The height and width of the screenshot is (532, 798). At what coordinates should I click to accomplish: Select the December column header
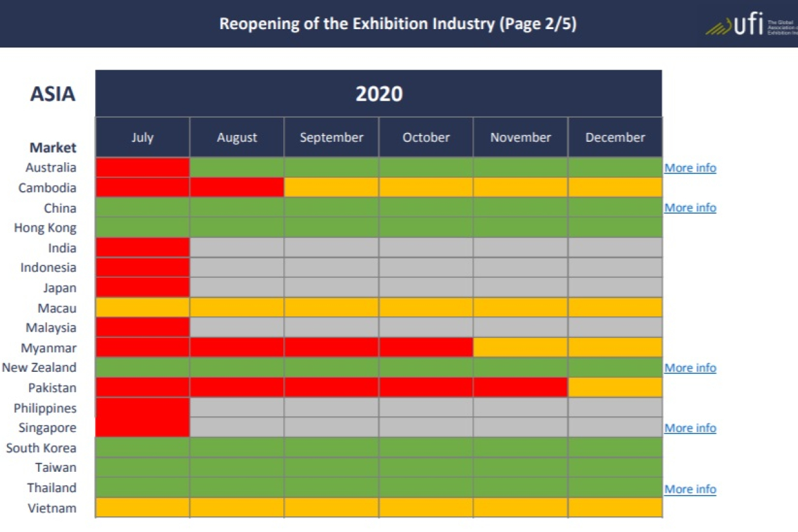(x=615, y=137)
